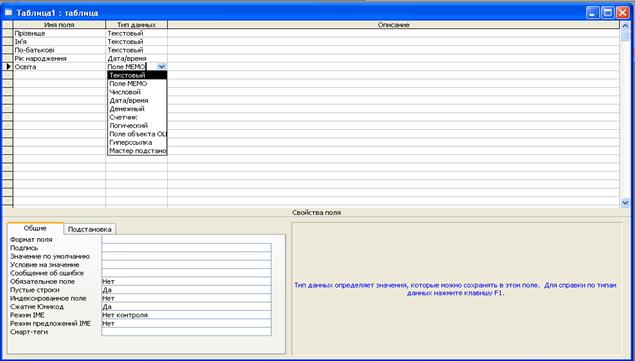Click the Сообщение об ошибке field

[186, 273]
